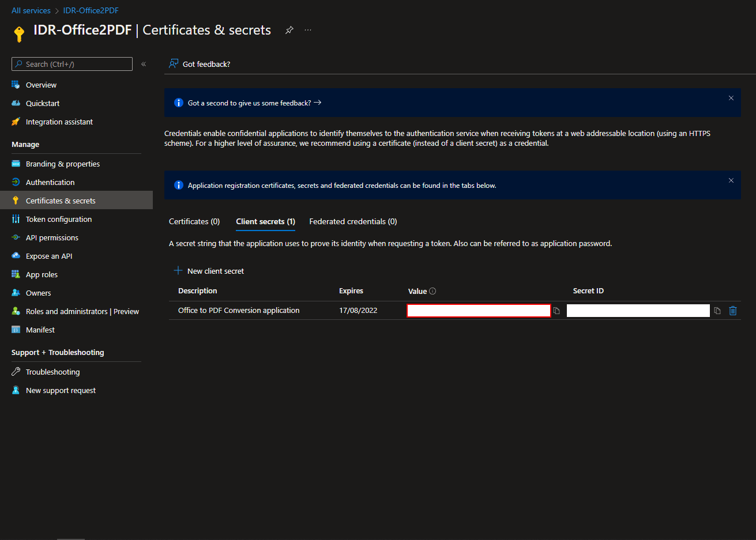Open the Manifest page

(x=40, y=330)
